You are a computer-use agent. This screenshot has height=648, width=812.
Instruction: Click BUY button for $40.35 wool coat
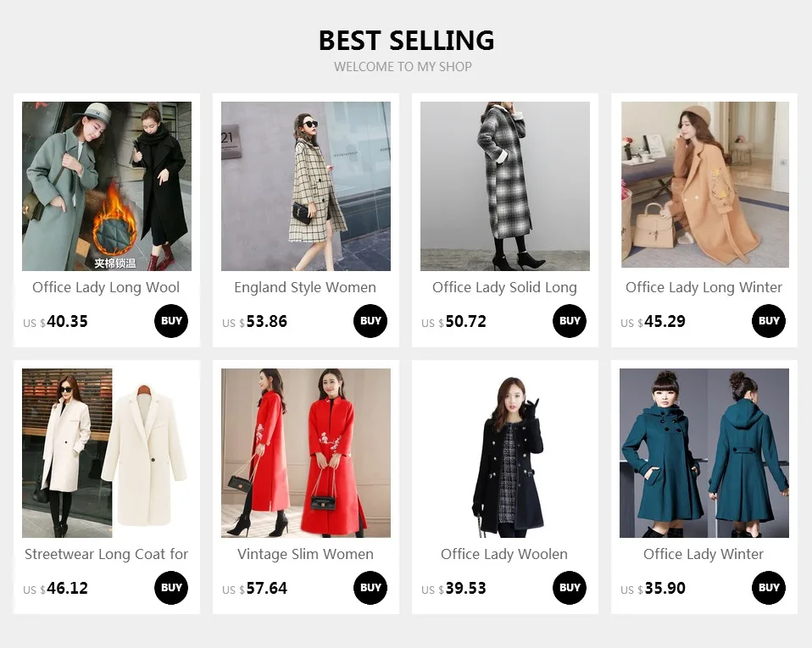tap(171, 321)
